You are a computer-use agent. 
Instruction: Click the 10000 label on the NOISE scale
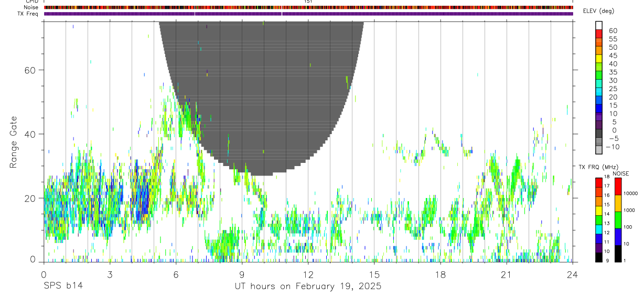click(x=630, y=193)
